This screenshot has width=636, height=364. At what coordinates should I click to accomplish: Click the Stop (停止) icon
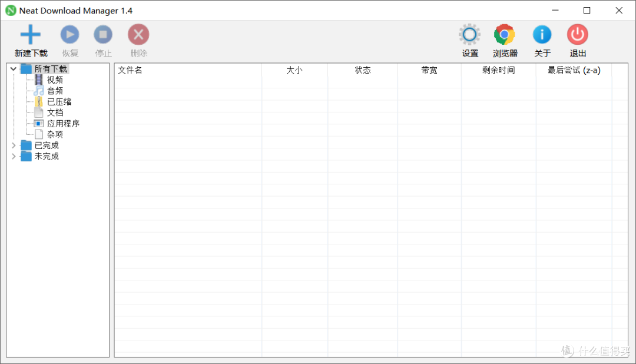(x=103, y=35)
